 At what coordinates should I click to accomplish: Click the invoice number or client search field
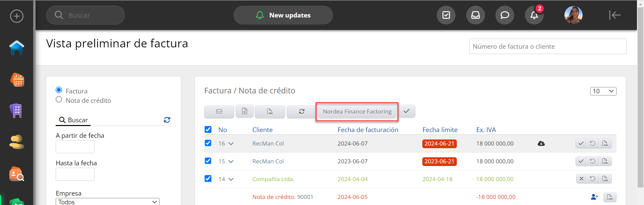547,46
